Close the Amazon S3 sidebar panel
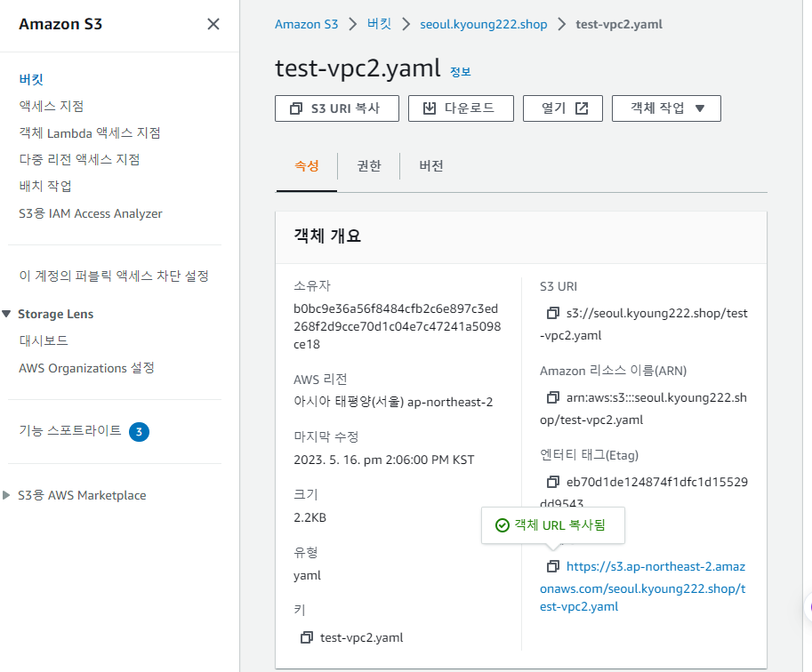Image resolution: width=812 pixels, height=672 pixels. pos(213,24)
